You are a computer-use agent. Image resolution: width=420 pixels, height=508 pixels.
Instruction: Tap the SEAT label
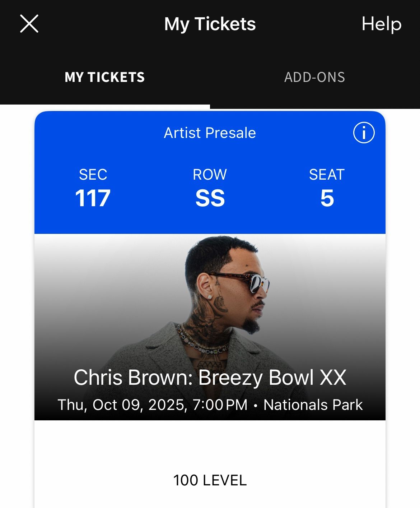[x=327, y=175]
